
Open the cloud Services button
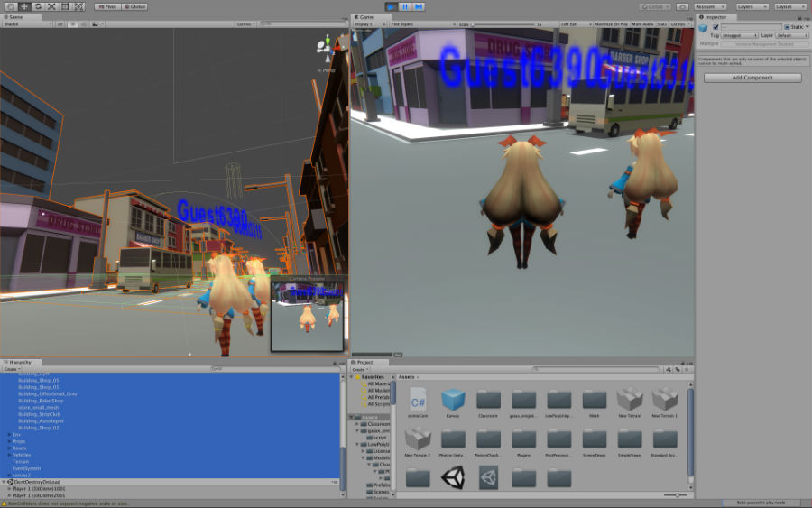683,6
